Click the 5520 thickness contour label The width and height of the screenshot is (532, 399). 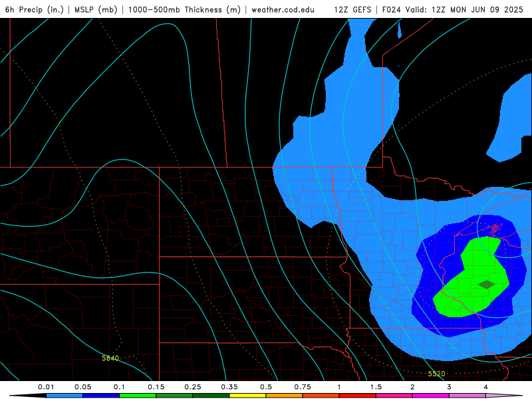tap(436, 374)
